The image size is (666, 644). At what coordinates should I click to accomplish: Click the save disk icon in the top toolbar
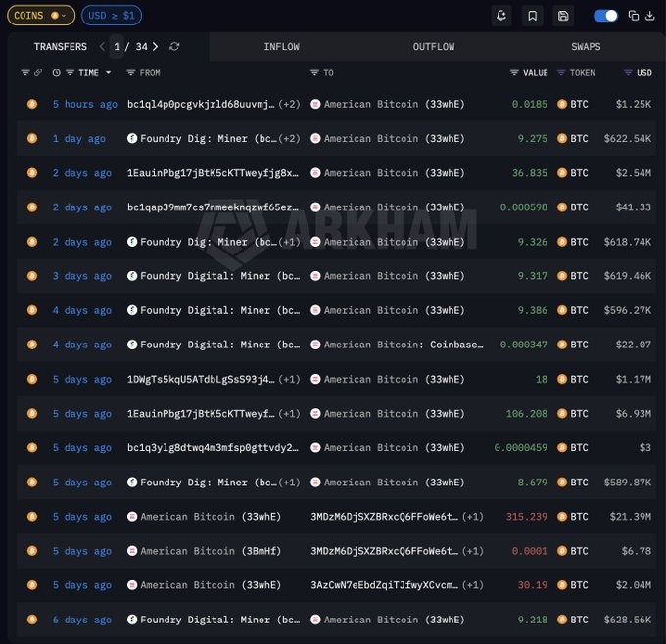(562, 16)
